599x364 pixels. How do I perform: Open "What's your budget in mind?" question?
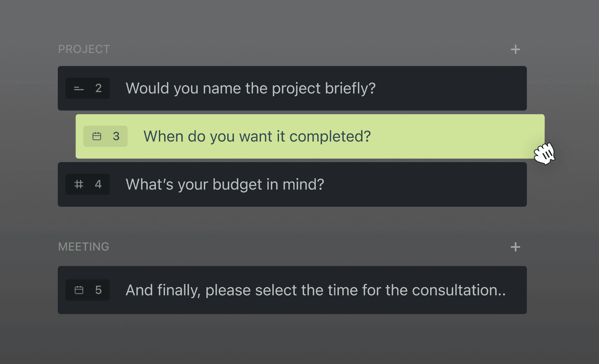coord(225,184)
